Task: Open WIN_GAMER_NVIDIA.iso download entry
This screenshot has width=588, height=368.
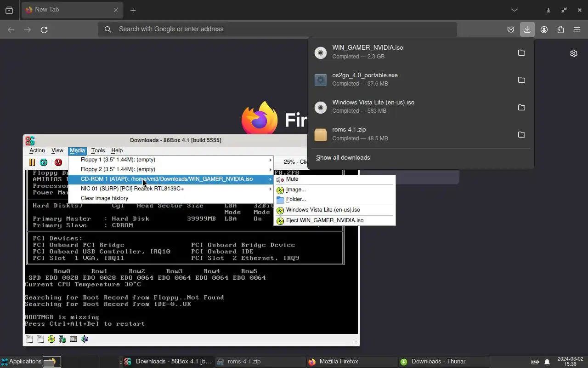Action: [x=411, y=52]
